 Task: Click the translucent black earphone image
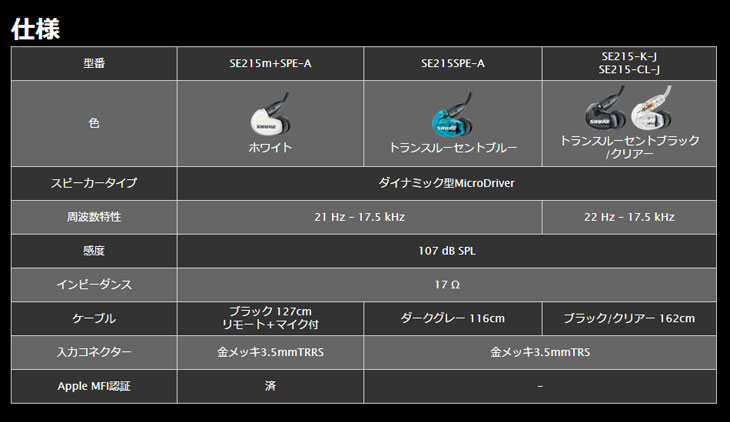[605, 108]
